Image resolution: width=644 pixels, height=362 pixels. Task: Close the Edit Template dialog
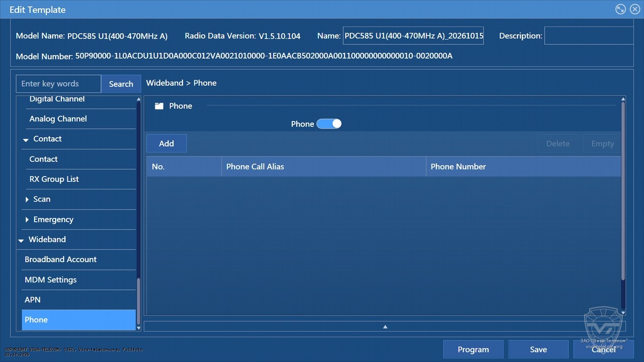tap(635, 9)
